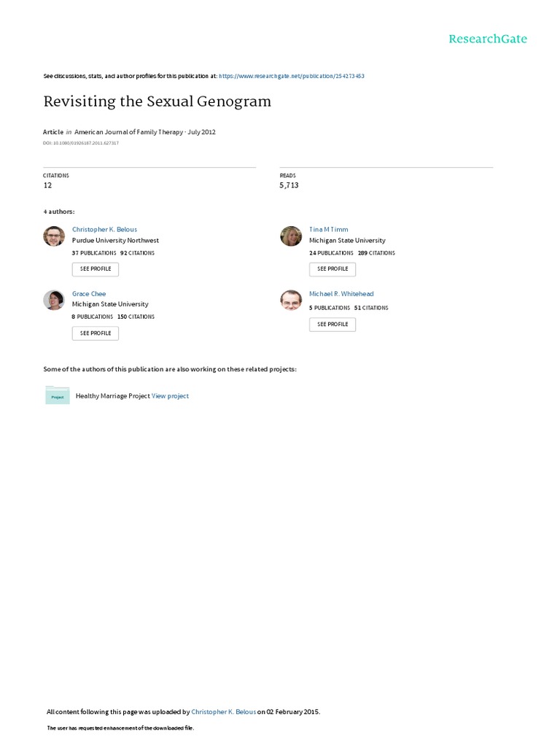Click the Healthy Marriage Project folder icon

(x=57, y=395)
